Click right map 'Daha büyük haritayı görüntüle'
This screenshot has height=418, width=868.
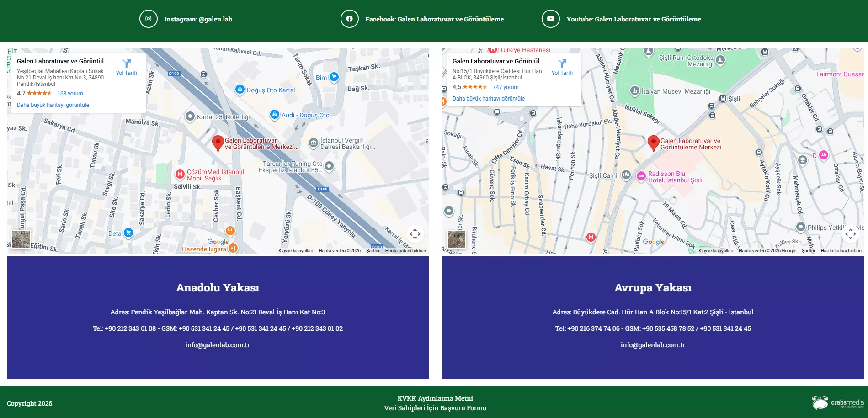488,99
